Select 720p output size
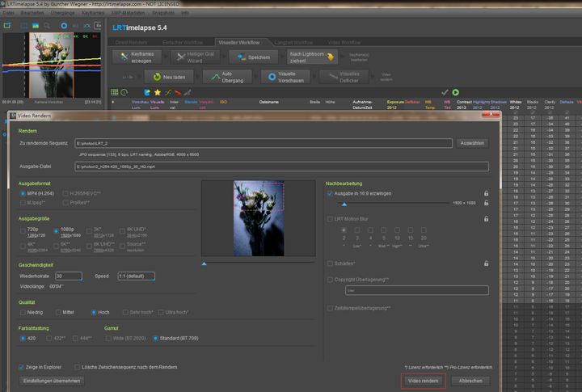Screen dimensions: 582x392 pos(23,231)
